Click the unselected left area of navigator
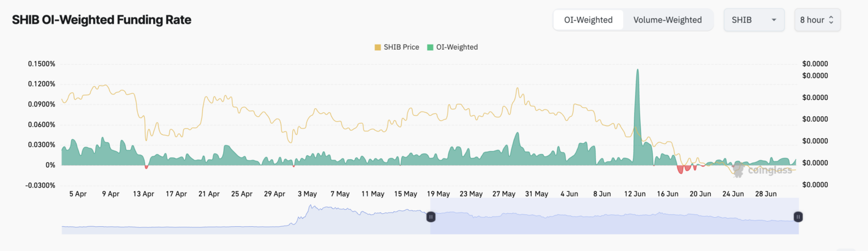The width and height of the screenshot is (868, 251). [246, 216]
